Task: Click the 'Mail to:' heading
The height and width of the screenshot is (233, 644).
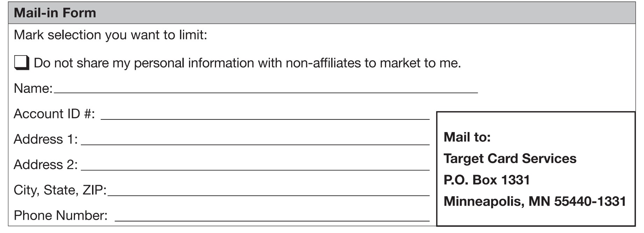Action: (467, 137)
